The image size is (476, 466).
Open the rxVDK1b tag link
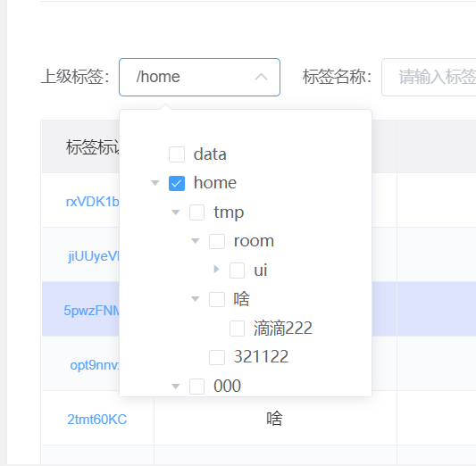[93, 202]
